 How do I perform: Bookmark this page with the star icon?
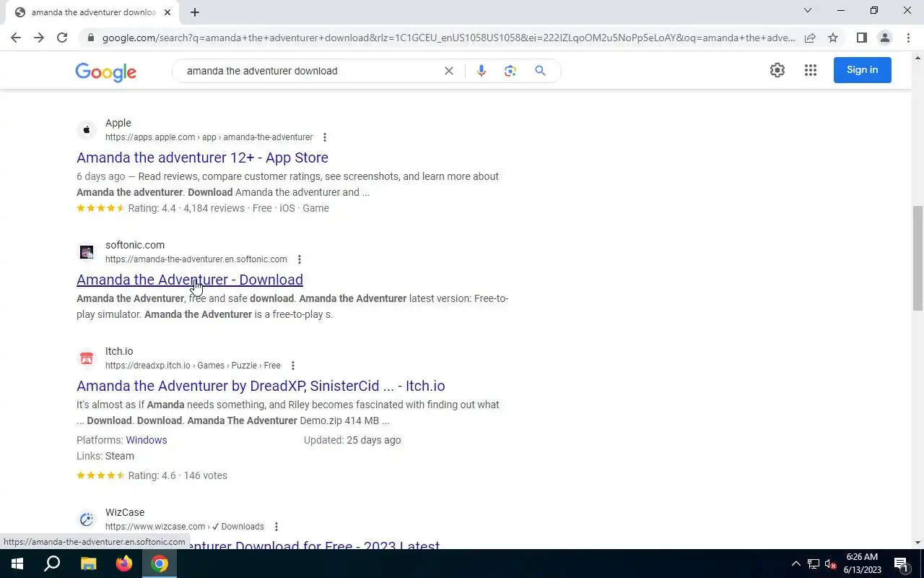coord(833,38)
